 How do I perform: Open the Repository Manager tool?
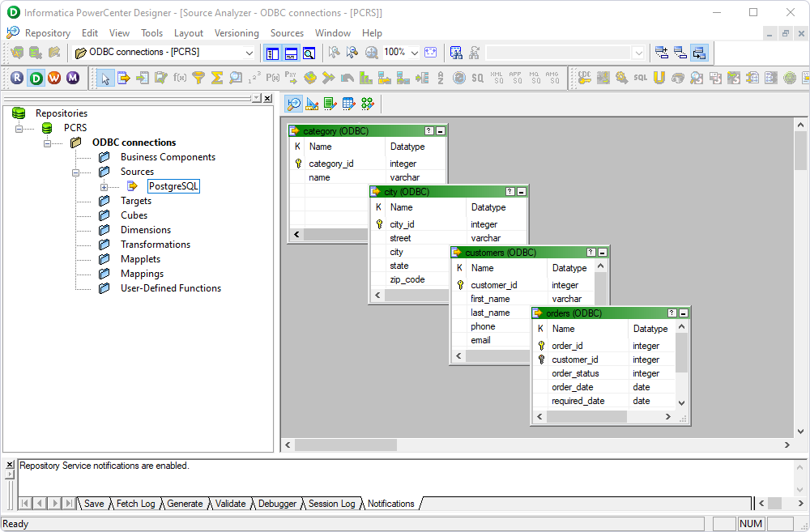point(16,78)
